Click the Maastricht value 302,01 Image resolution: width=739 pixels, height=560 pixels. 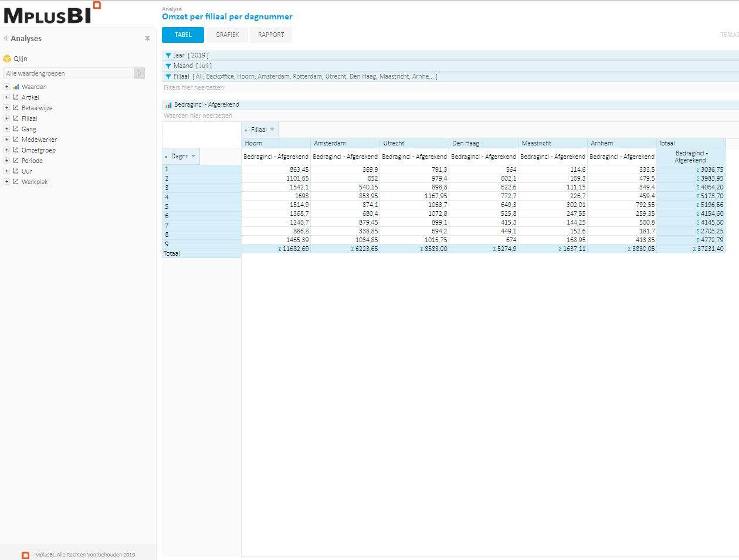tap(576, 205)
